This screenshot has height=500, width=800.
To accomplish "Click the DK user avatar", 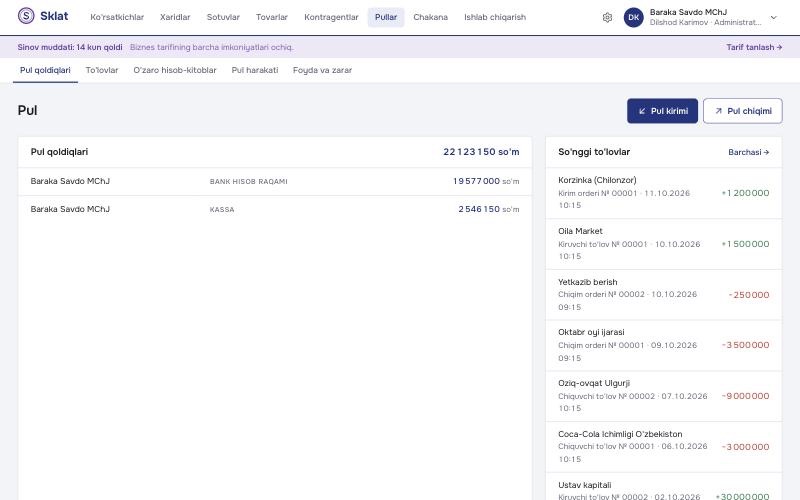I will 634,17.
